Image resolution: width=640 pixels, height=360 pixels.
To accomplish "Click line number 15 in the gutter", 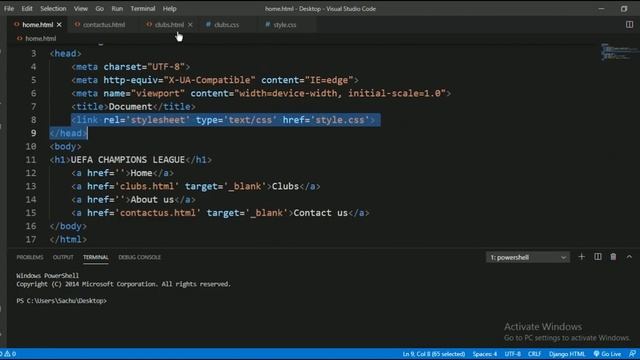I will 31,213.
